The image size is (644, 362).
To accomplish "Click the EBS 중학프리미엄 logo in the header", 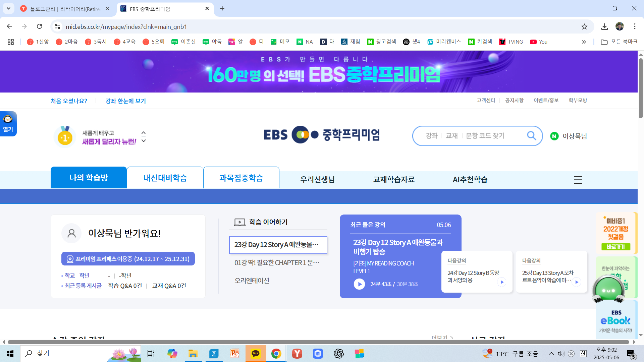I will point(321,135).
